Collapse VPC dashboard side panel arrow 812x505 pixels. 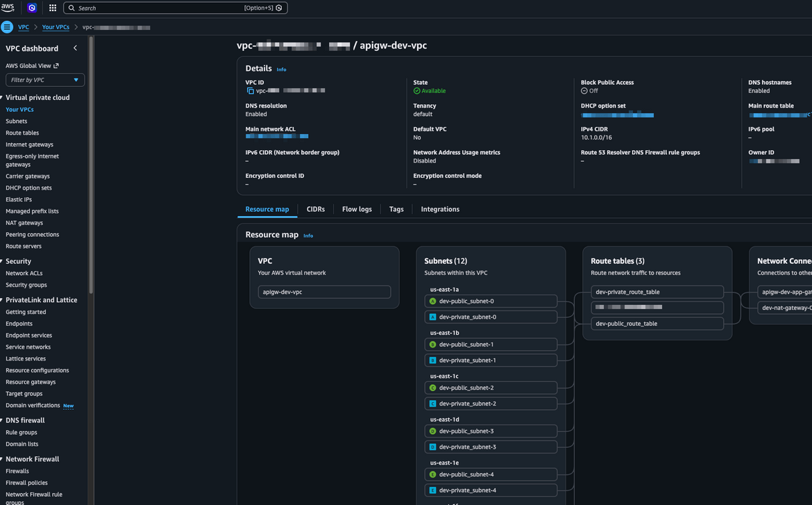point(75,48)
